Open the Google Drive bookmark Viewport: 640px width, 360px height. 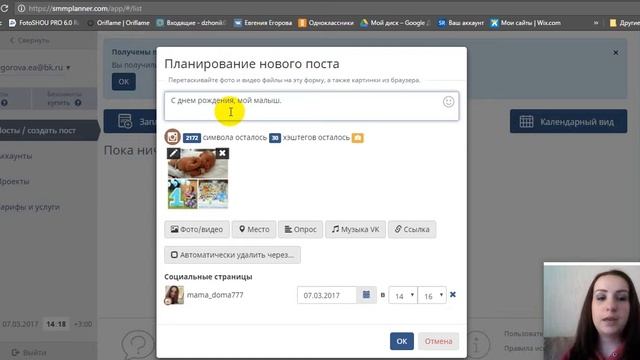click(x=394, y=23)
